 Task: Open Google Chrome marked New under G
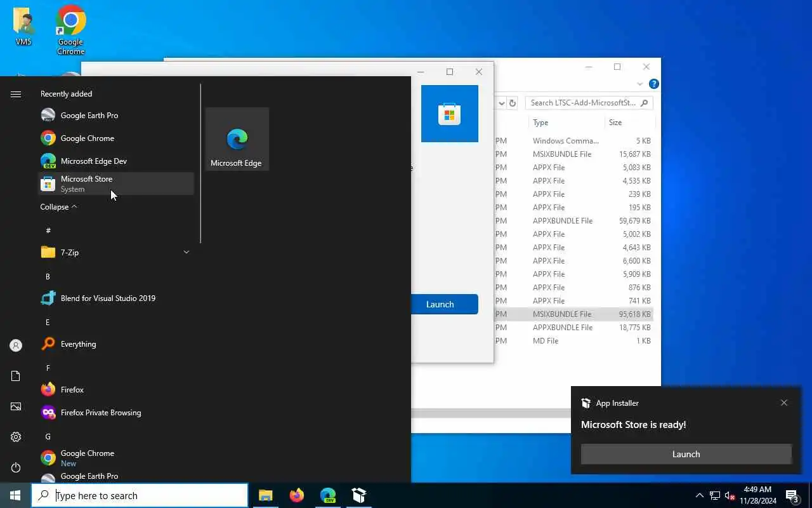click(x=116, y=458)
